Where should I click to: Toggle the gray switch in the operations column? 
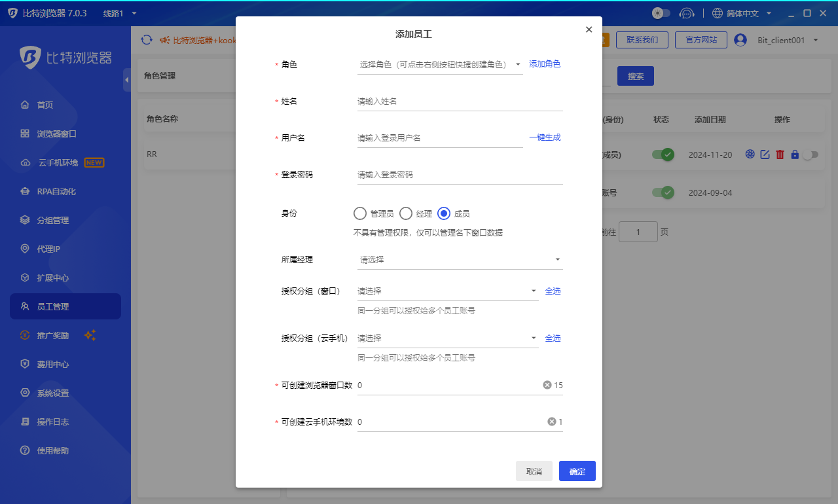tap(811, 154)
